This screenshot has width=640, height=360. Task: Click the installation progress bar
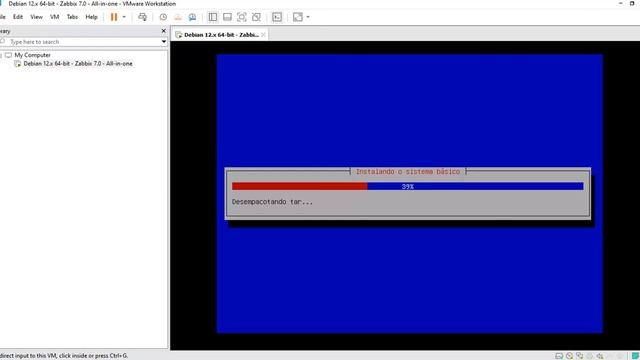tap(407, 186)
